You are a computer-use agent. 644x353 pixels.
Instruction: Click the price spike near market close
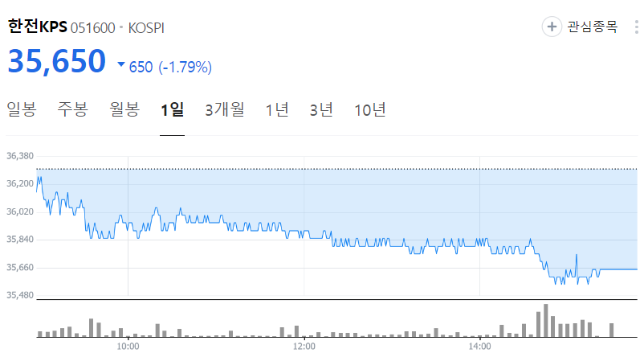(x=577, y=268)
